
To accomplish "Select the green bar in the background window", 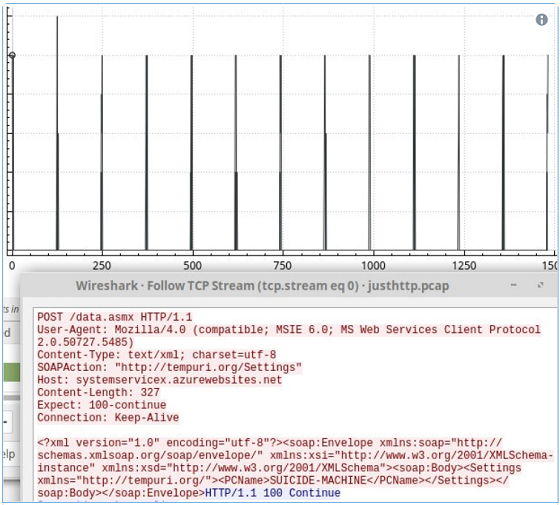I will click(12, 372).
